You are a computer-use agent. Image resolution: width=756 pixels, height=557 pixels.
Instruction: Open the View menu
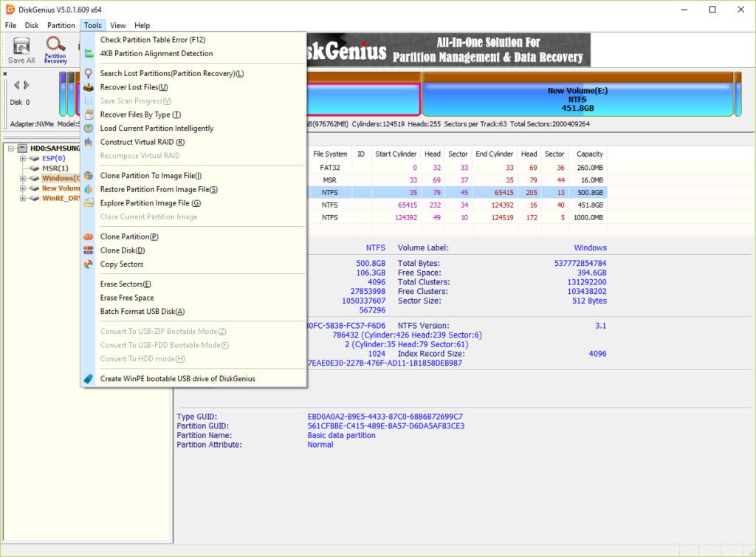coord(117,26)
